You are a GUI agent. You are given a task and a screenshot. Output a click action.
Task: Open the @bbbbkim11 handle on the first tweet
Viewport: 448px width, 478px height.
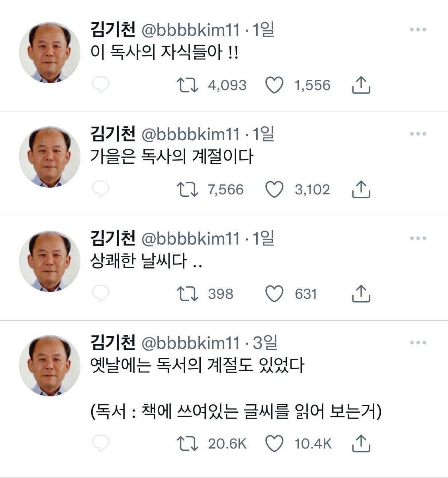coord(191,30)
